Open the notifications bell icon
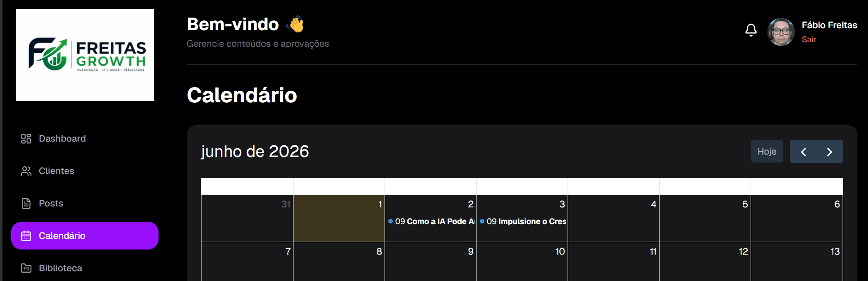 tap(751, 31)
